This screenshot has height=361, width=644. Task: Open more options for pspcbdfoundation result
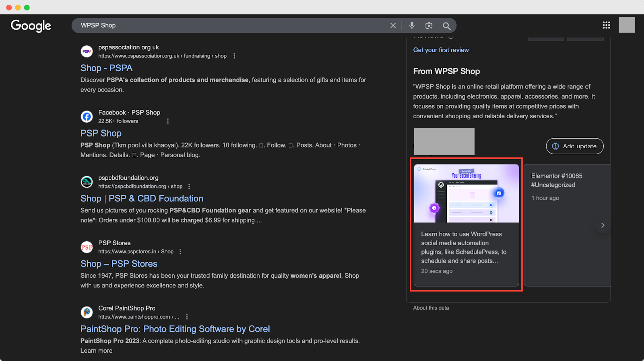189,186
